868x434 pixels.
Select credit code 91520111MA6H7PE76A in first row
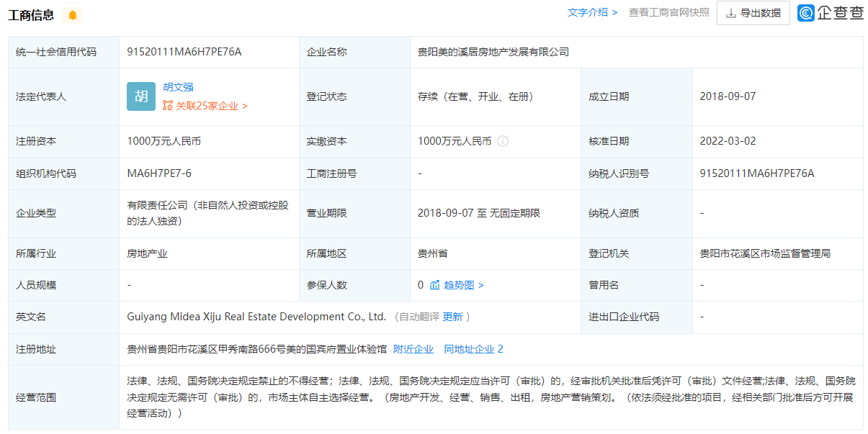click(184, 52)
